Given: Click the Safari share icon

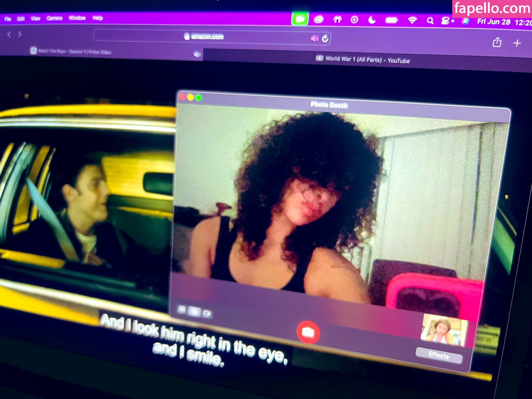Looking at the screenshot, I should tap(497, 42).
